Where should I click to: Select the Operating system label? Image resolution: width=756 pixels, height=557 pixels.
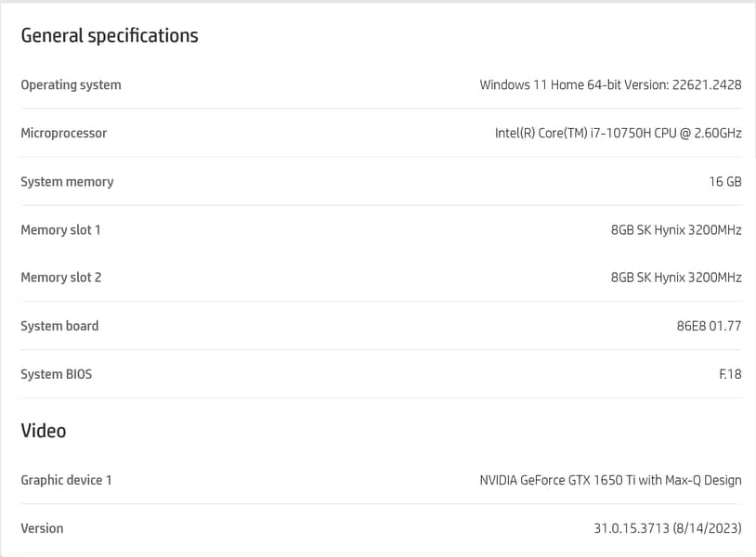(71, 84)
